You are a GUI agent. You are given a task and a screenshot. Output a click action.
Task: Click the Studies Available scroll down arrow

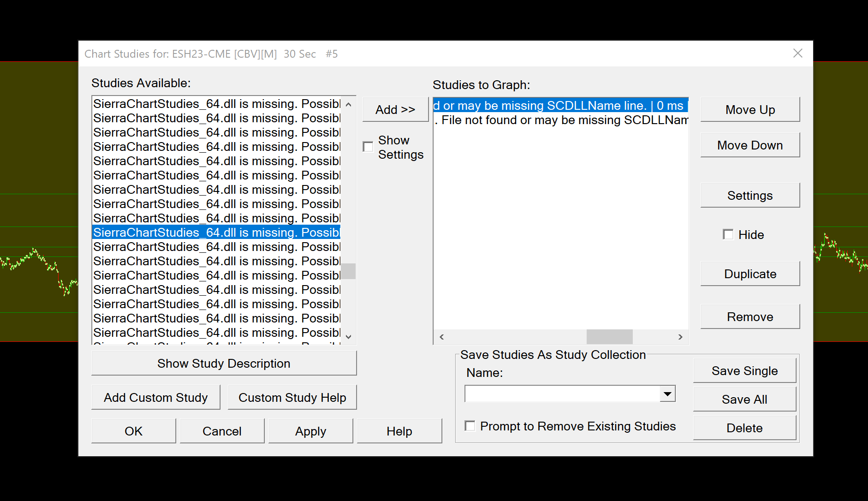click(x=348, y=337)
